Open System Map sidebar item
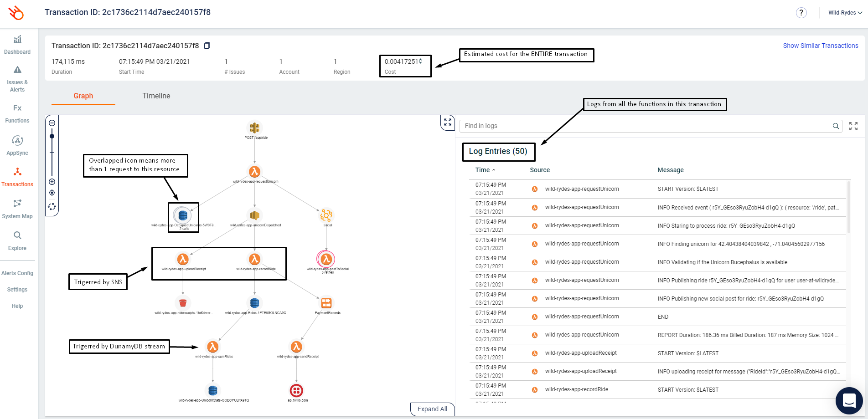Image resolution: width=868 pixels, height=419 pixels. [x=17, y=209]
